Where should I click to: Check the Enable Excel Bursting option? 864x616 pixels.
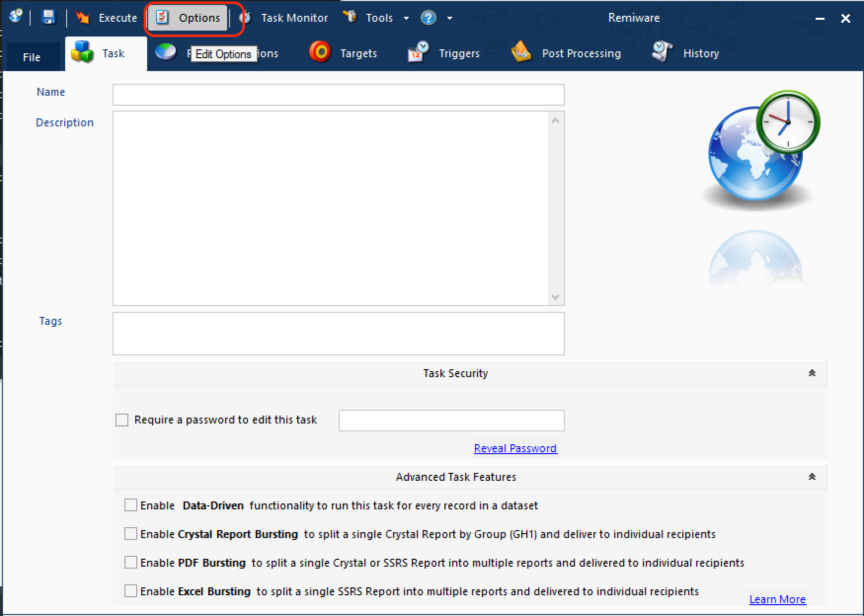coord(131,591)
